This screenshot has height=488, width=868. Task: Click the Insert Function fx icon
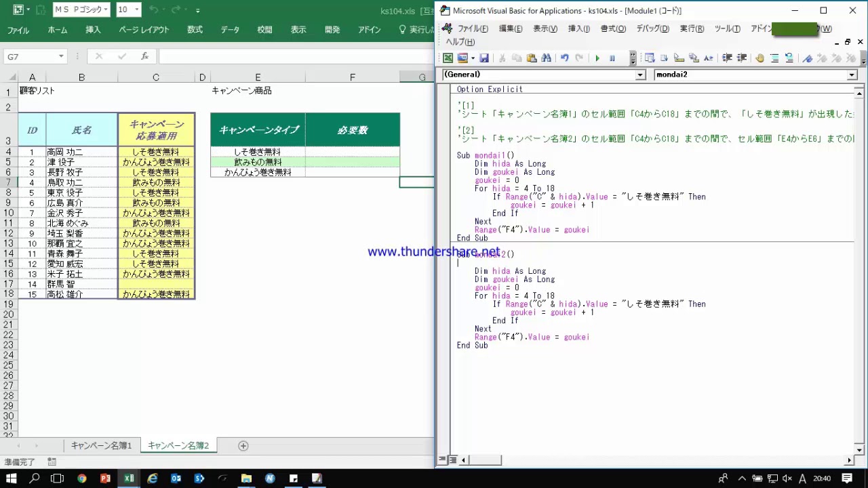(144, 57)
